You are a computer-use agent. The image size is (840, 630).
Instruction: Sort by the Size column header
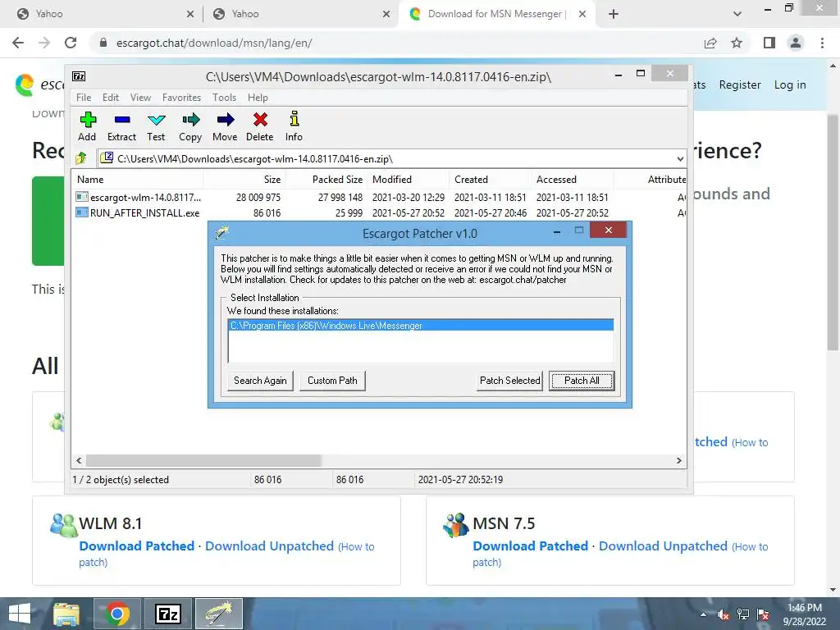tap(244, 180)
